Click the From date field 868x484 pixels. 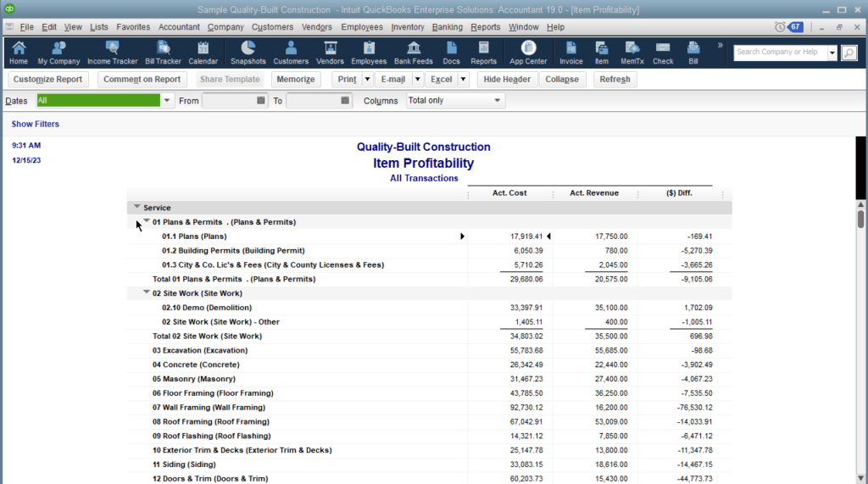click(229, 100)
